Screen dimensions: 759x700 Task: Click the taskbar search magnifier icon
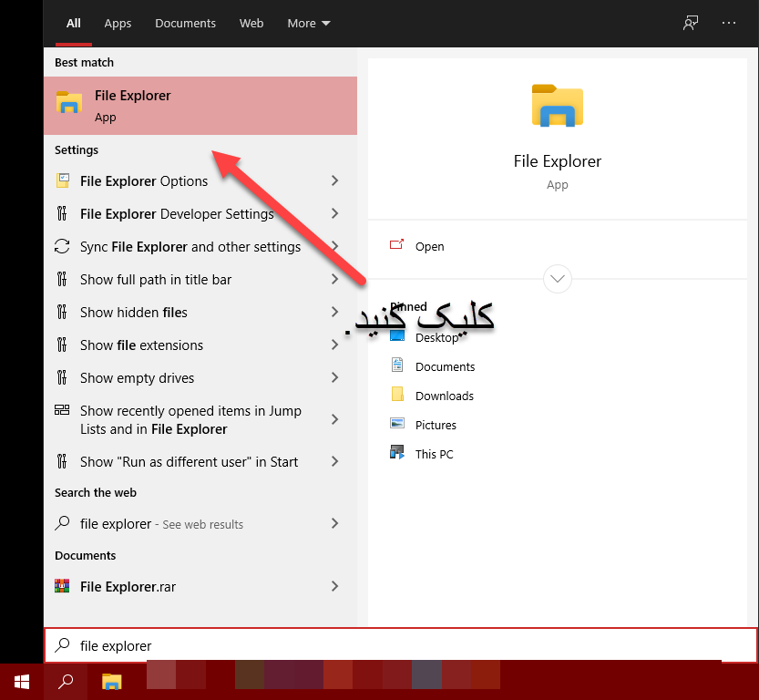[x=66, y=681]
